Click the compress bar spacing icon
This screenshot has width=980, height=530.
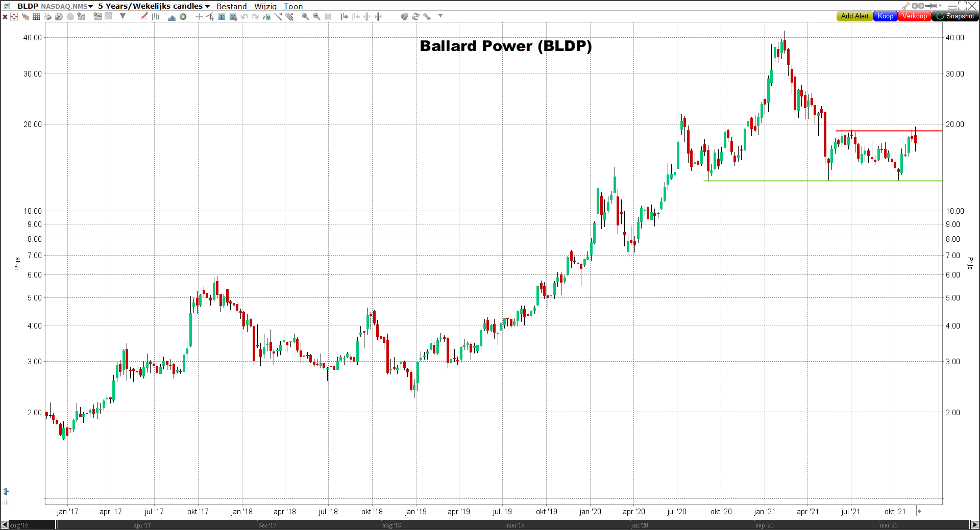click(x=378, y=16)
